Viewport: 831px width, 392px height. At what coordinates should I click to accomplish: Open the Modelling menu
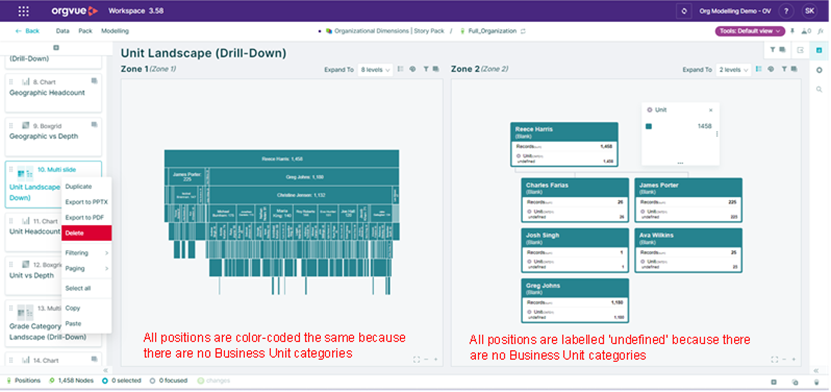pos(115,31)
